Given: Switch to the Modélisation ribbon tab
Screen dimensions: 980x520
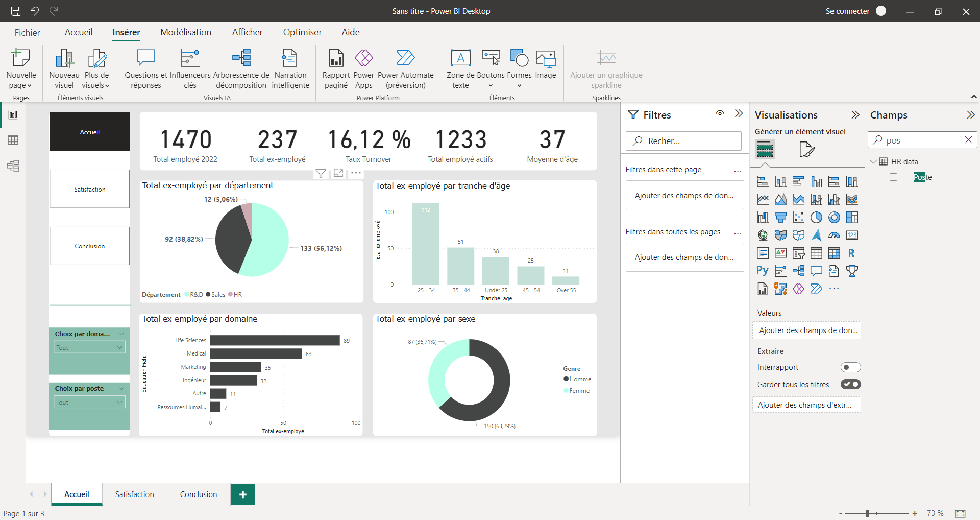Looking at the screenshot, I should tap(186, 32).
